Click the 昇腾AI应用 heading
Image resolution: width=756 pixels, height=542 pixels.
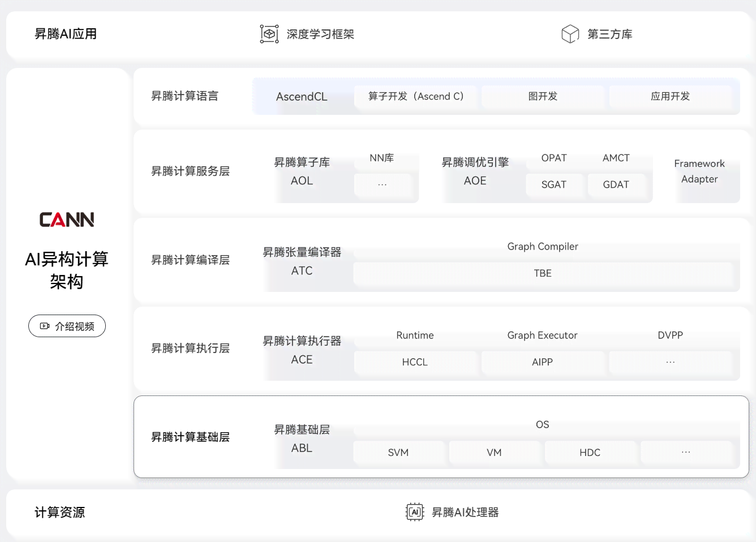point(66,34)
